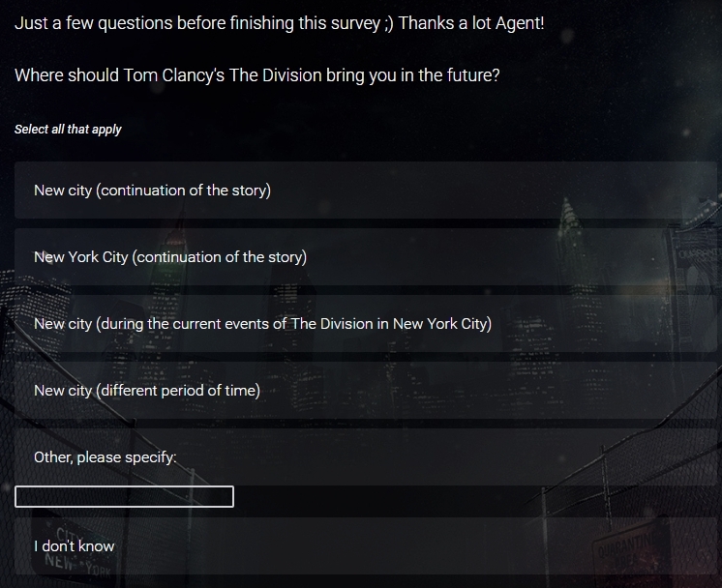Toggle 'New city (during the current events...)' option
The width and height of the screenshot is (722, 588).
[x=366, y=323]
